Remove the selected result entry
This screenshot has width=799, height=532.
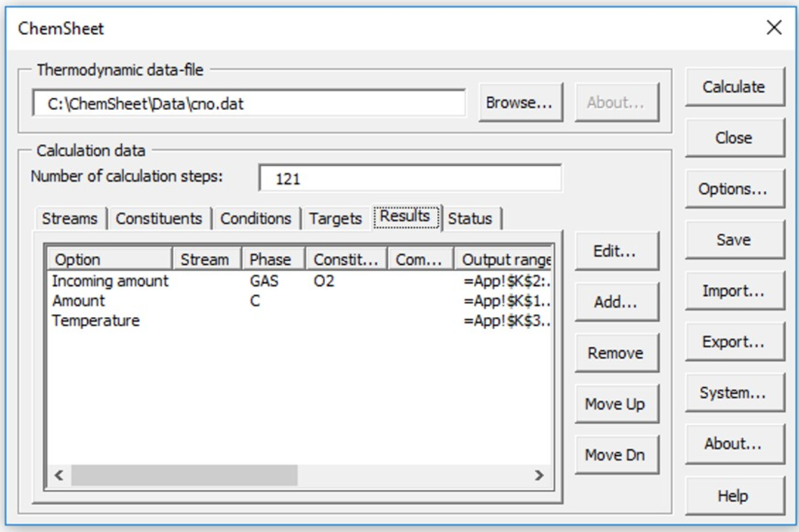(x=616, y=353)
